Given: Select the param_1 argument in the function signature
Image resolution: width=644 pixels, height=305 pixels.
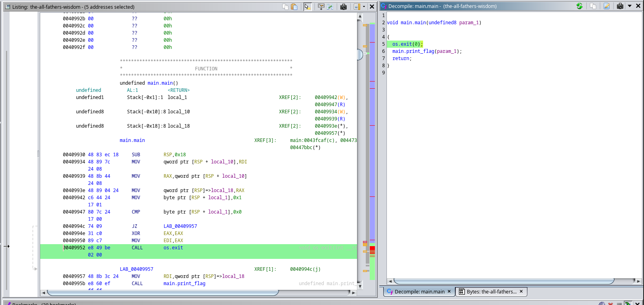Looking at the screenshot, I should coord(469,23).
